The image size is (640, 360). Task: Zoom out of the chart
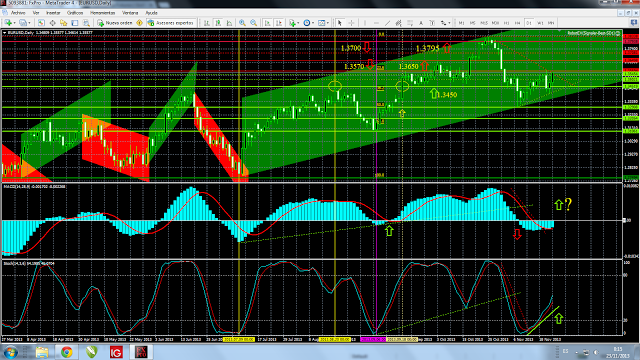253,23
